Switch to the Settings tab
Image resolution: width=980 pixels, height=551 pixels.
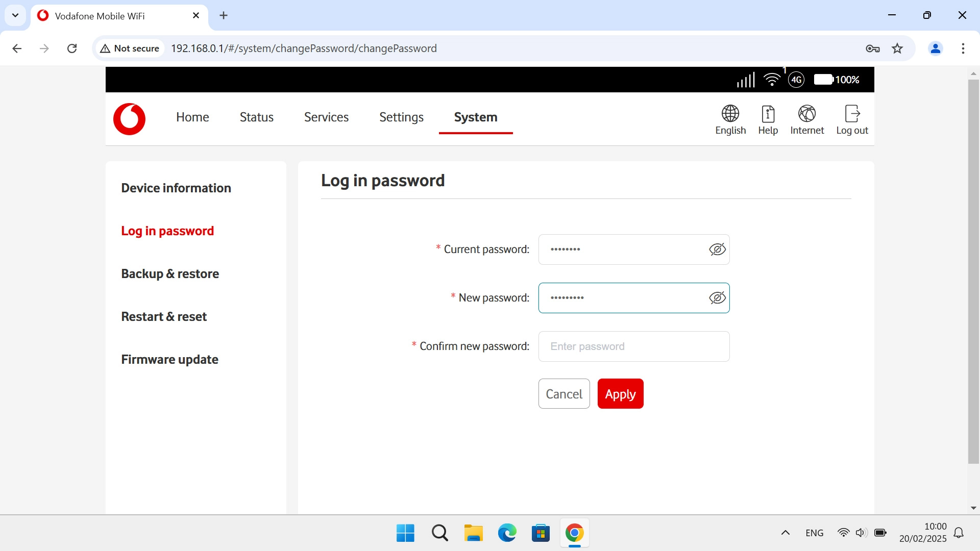click(401, 117)
